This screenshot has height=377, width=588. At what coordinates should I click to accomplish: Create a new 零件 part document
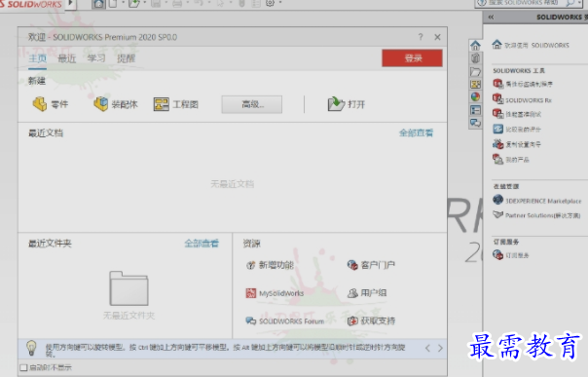tap(51, 104)
